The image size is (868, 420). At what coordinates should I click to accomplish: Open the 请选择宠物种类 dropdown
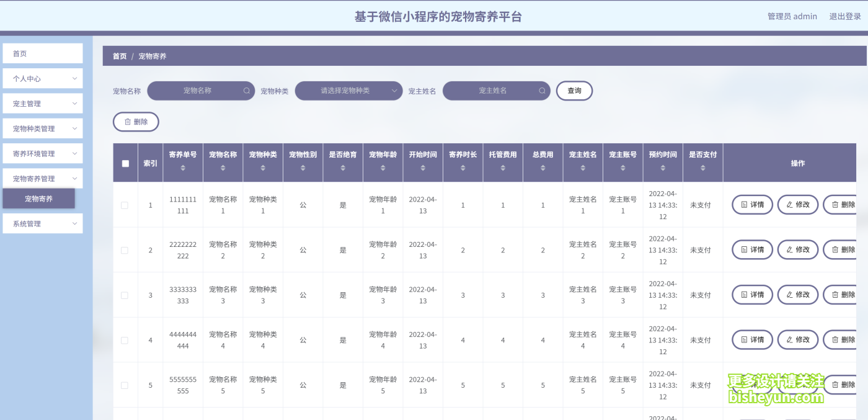coord(348,91)
